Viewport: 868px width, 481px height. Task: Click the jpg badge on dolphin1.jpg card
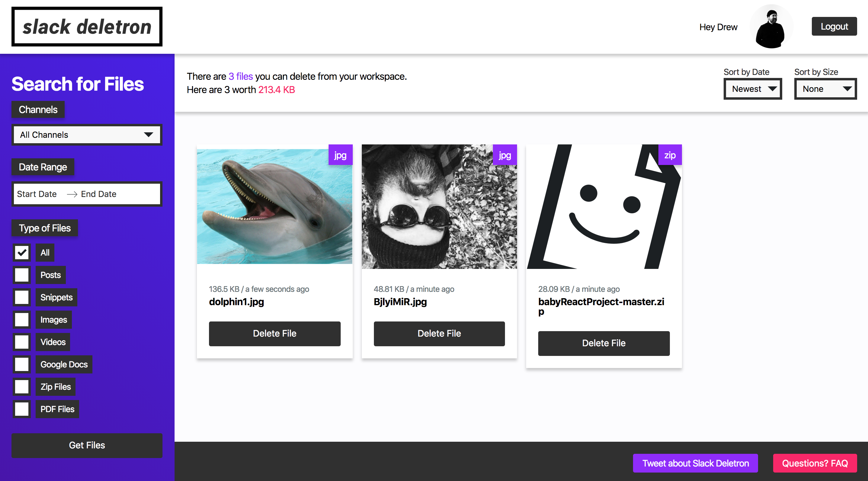pyautogui.click(x=340, y=155)
